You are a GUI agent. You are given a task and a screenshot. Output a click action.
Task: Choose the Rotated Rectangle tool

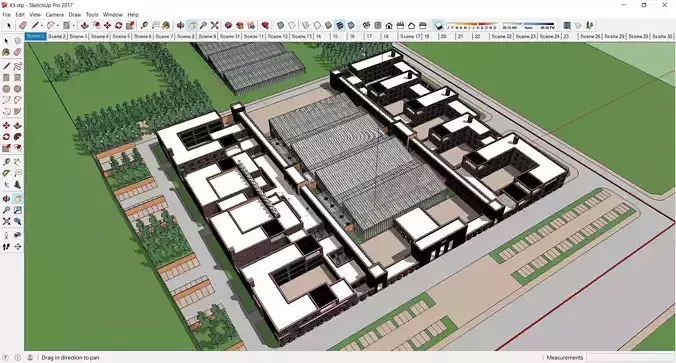pos(18,78)
